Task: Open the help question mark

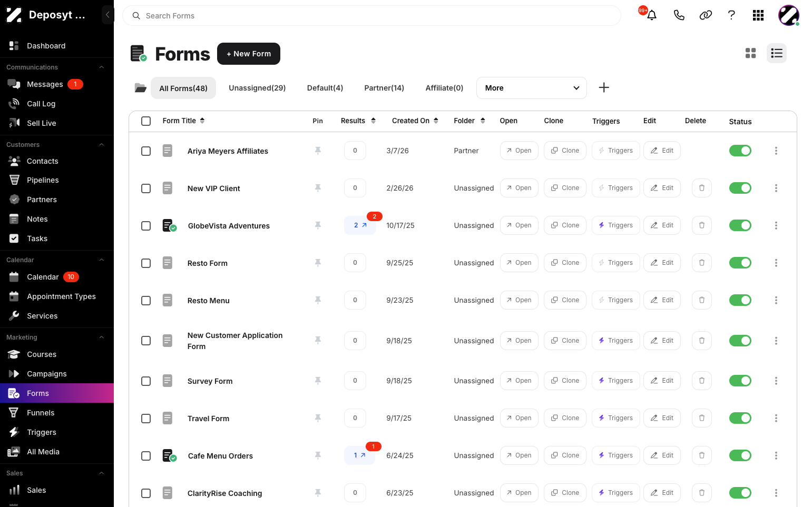Action: click(x=731, y=15)
